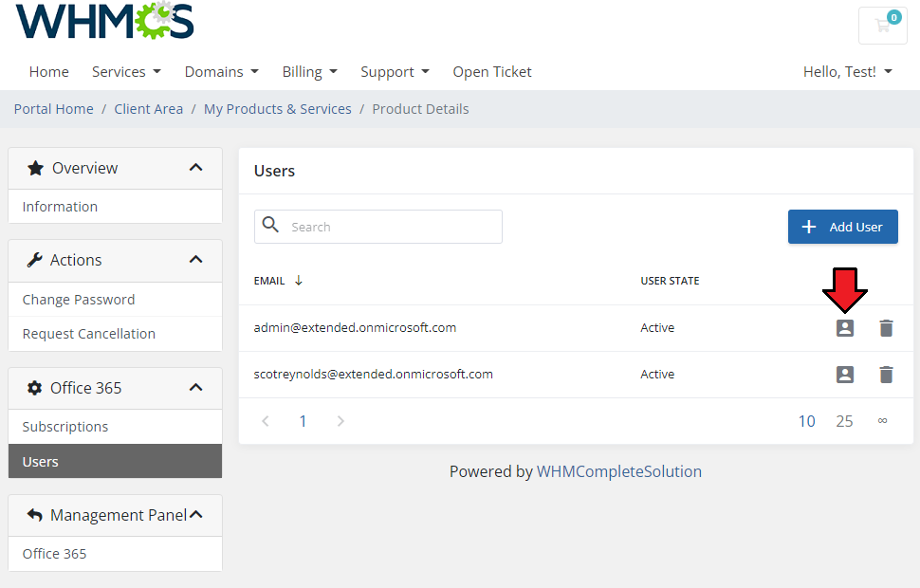Select Users in the sidebar
Image resolution: width=920 pixels, height=588 pixels.
pyautogui.click(x=115, y=461)
